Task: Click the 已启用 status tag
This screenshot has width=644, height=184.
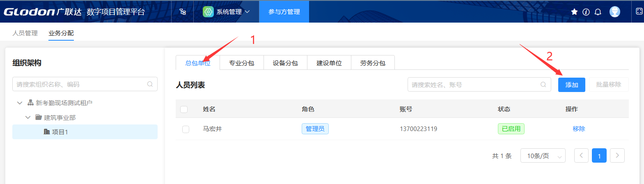Action: coord(511,129)
